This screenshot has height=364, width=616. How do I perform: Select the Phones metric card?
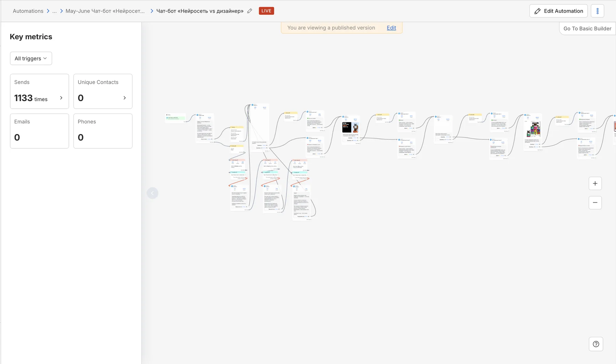tap(103, 131)
